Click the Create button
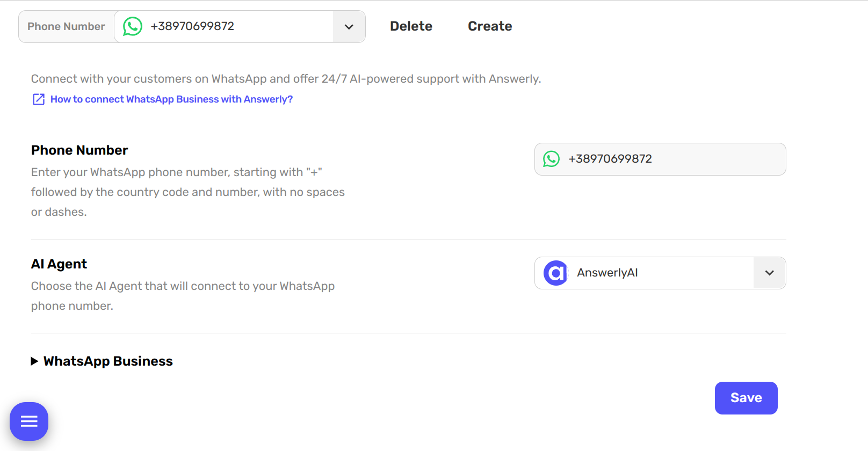Image resolution: width=868 pixels, height=451 pixels. point(490,26)
